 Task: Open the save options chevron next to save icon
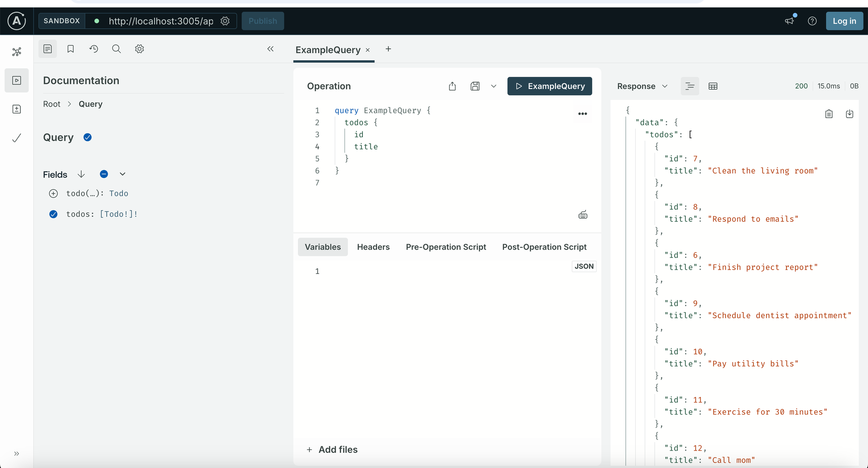point(493,86)
